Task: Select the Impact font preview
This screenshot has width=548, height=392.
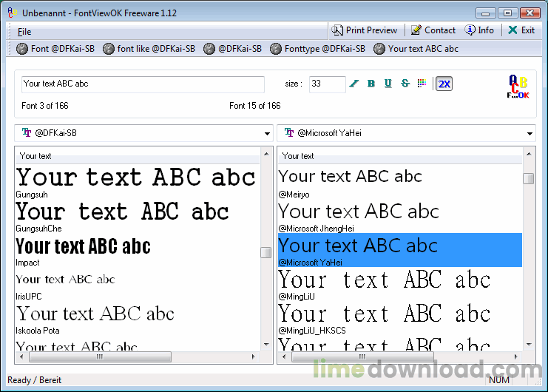Action: [83, 246]
